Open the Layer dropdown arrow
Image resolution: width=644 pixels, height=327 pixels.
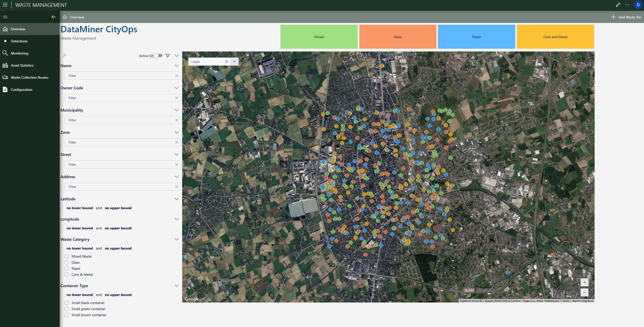234,62
